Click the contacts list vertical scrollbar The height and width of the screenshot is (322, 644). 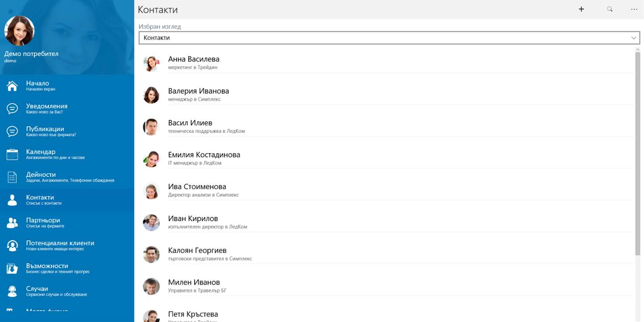(x=637, y=152)
